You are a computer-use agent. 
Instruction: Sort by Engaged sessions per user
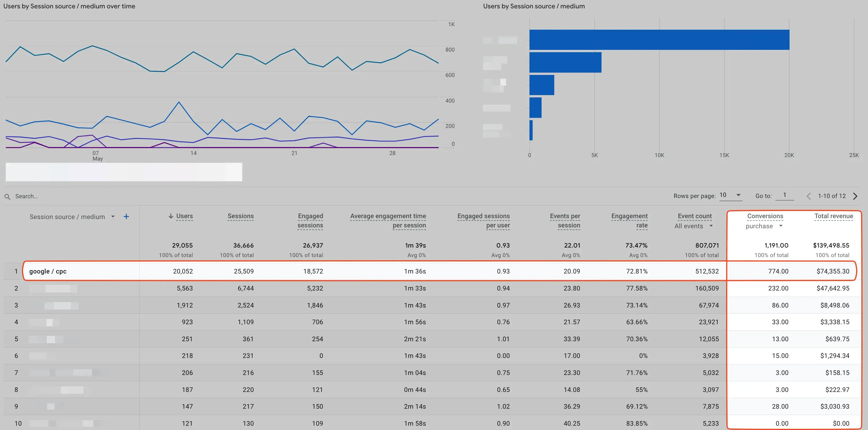tap(484, 220)
